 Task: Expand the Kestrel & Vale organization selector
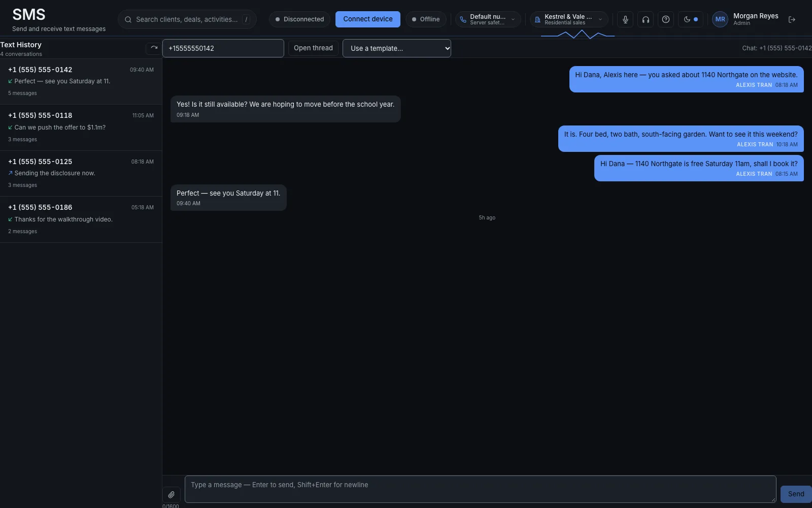pos(569,19)
